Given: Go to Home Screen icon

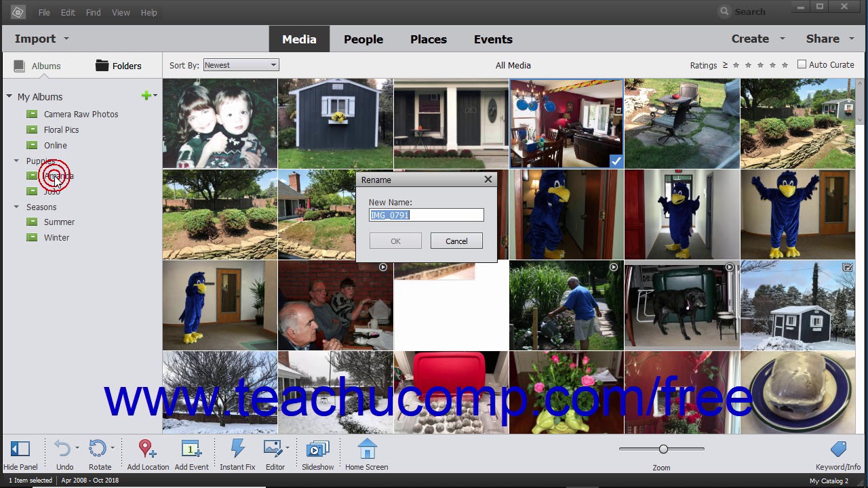Looking at the screenshot, I should (x=367, y=449).
